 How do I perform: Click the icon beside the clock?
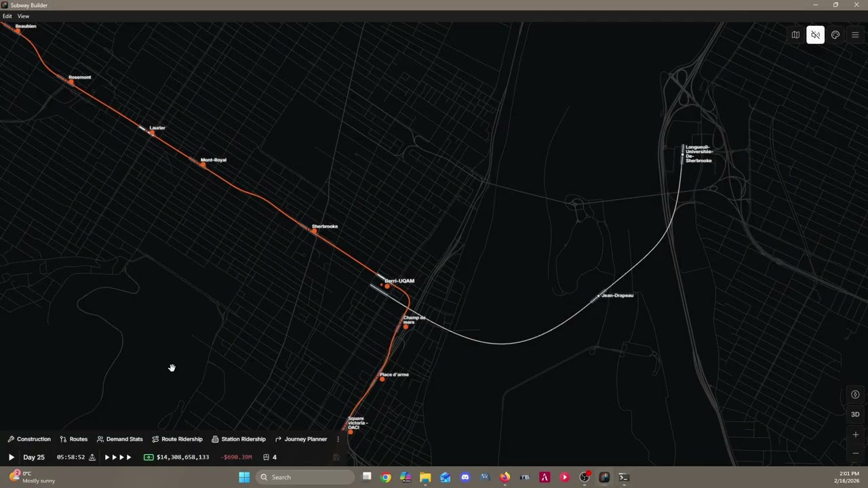coord(92,457)
